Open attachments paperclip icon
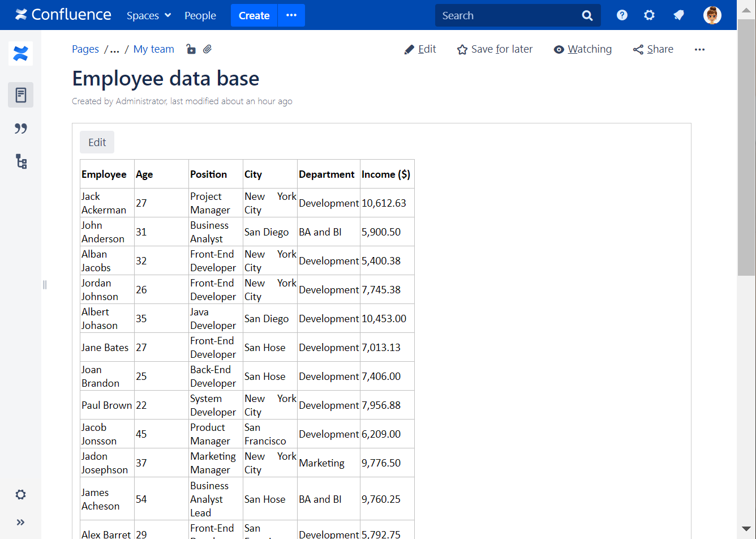Viewport: 756px width, 539px height. [x=208, y=49]
